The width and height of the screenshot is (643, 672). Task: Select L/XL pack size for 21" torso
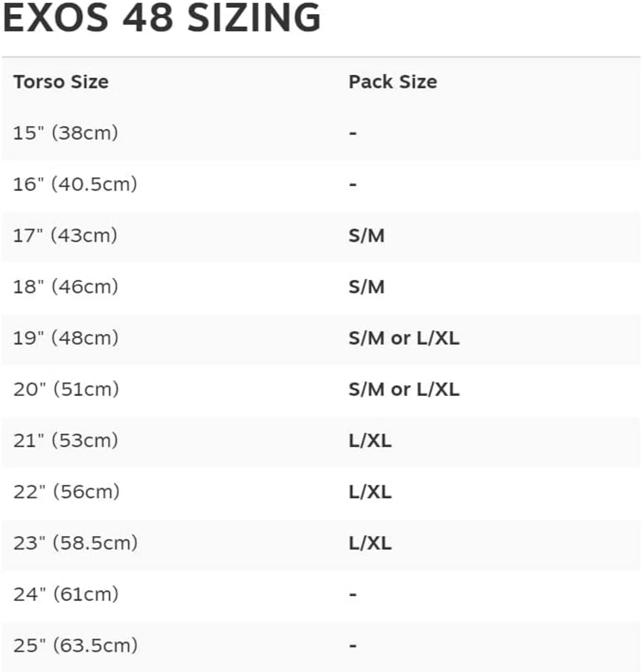click(370, 441)
